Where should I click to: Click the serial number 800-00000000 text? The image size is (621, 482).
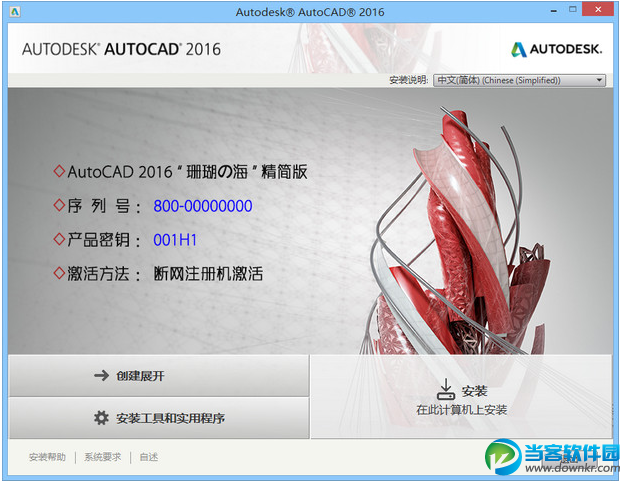pos(203,206)
